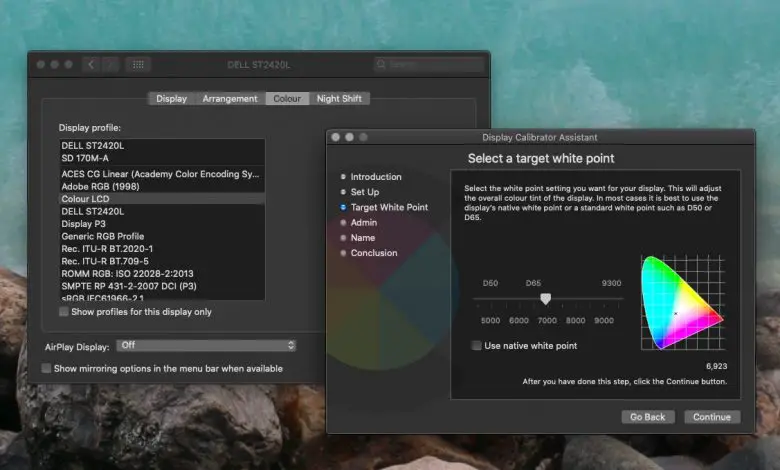Minimize the Display Calibrator Assistant window
The height and width of the screenshot is (470, 780).
[x=350, y=137]
